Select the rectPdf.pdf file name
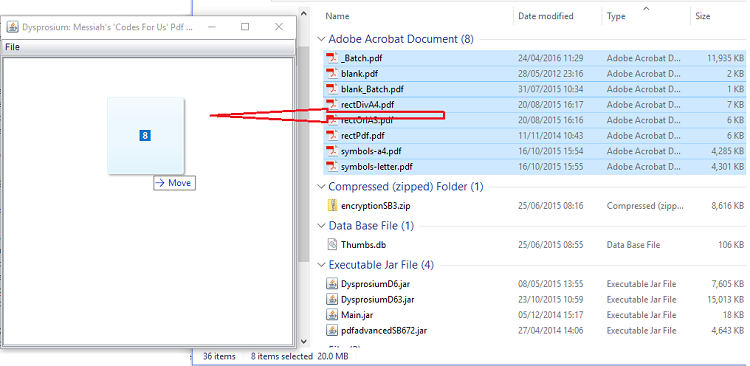This screenshot has height=366, width=750. (363, 136)
